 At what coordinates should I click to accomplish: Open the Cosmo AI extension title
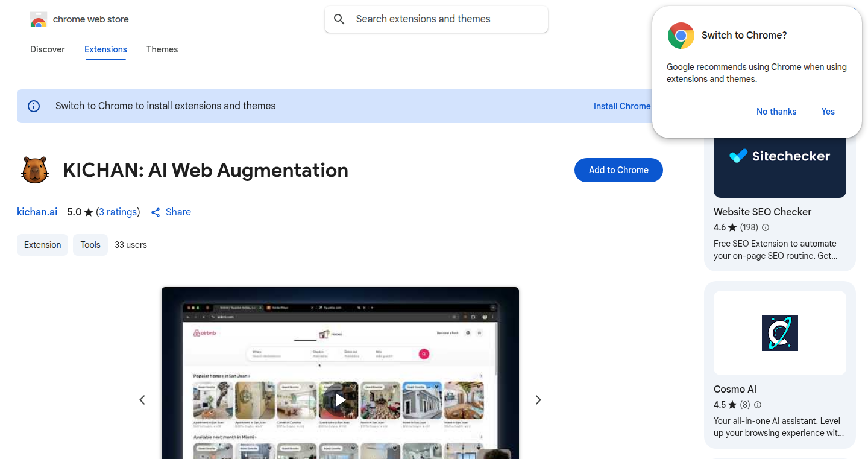pos(735,389)
